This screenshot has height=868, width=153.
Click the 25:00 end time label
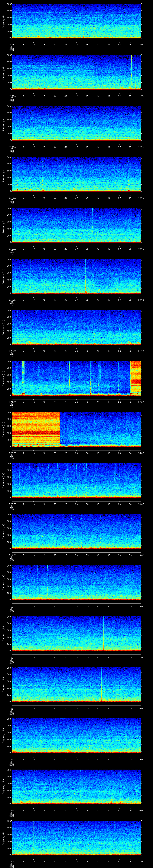(x=141, y=555)
